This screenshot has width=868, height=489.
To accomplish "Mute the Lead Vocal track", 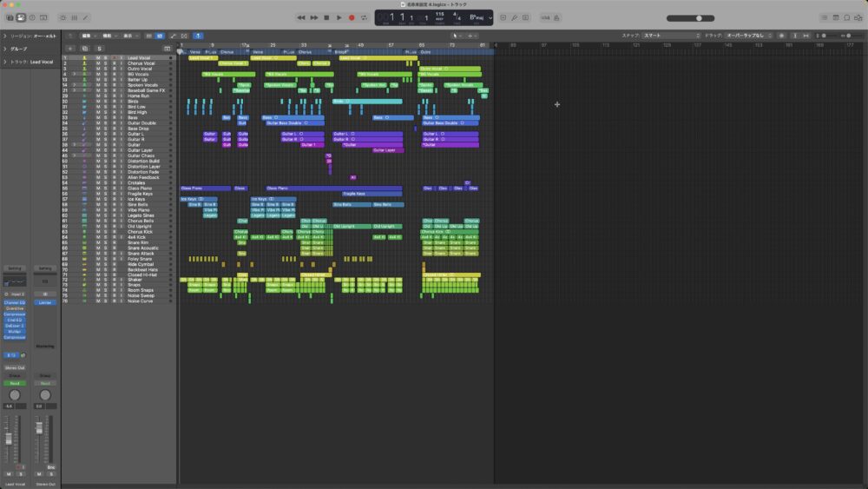I will point(98,58).
